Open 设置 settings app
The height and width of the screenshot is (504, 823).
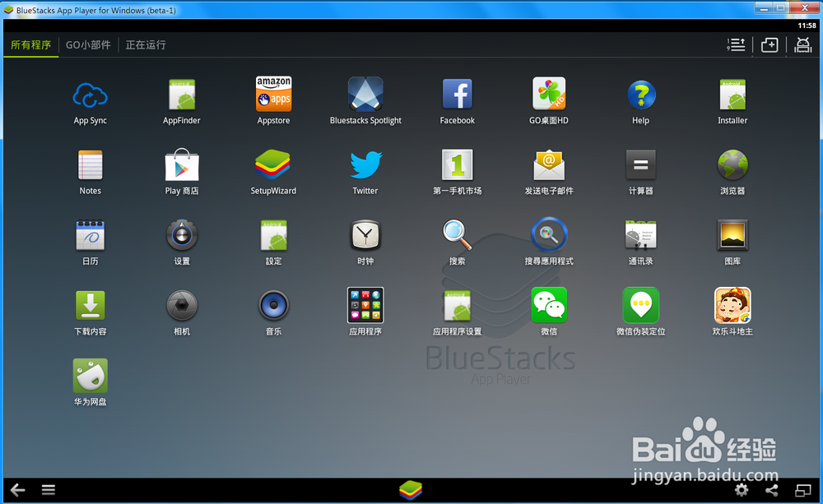tap(182, 235)
